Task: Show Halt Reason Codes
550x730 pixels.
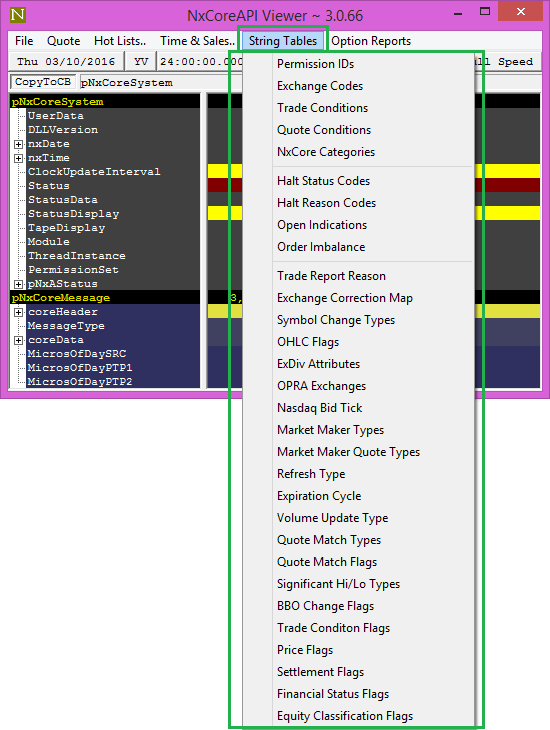Action: coord(326,203)
